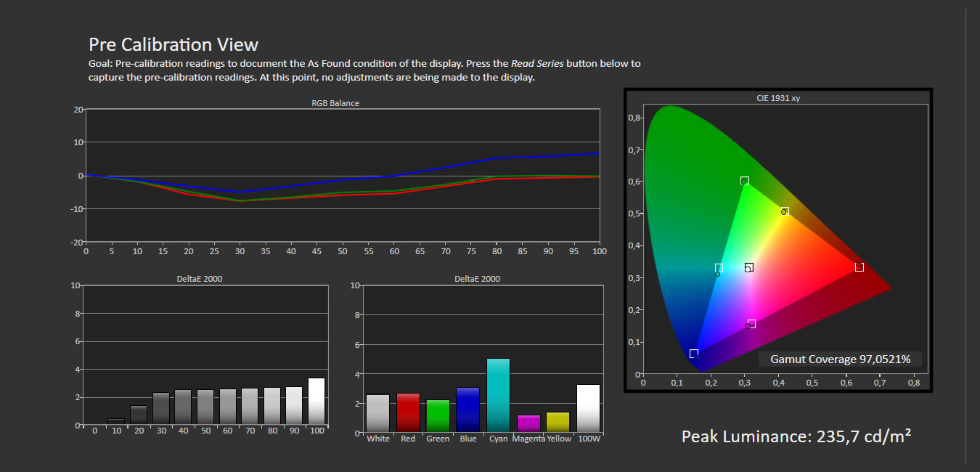Click the green primary target on the CIE diagram
The width and height of the screenshot is (980, 472).
pyautogui.click(x=743, y=179)
